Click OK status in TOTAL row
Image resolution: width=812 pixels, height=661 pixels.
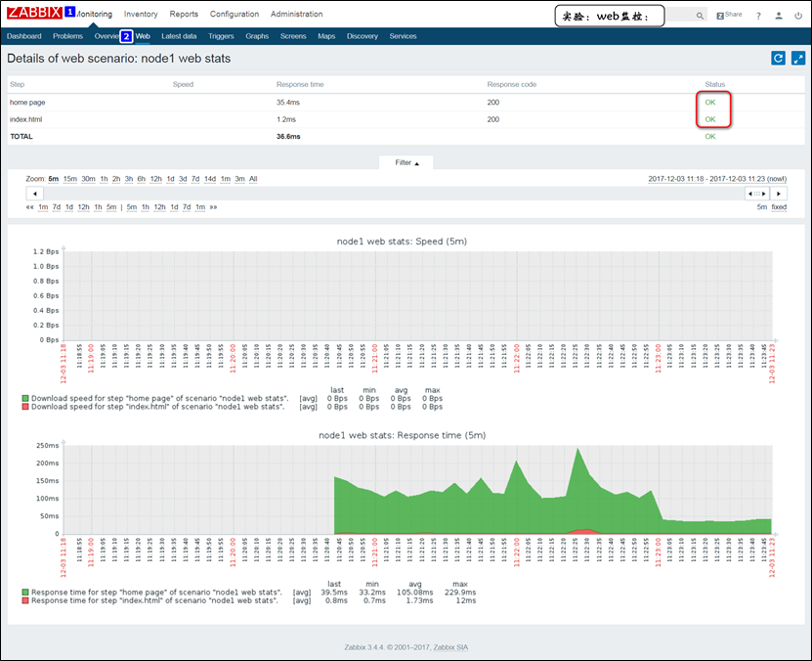point(710,137)
